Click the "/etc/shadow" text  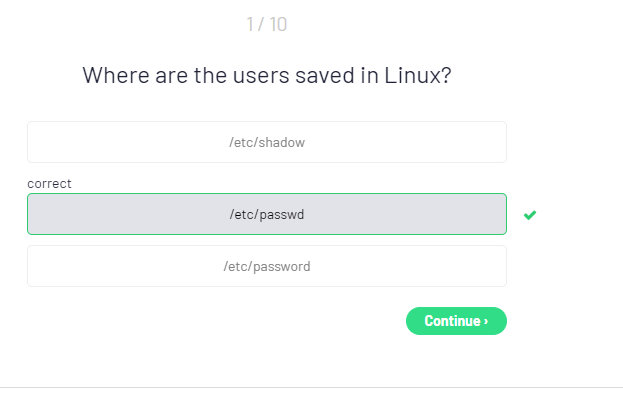(x=266, y=142)
